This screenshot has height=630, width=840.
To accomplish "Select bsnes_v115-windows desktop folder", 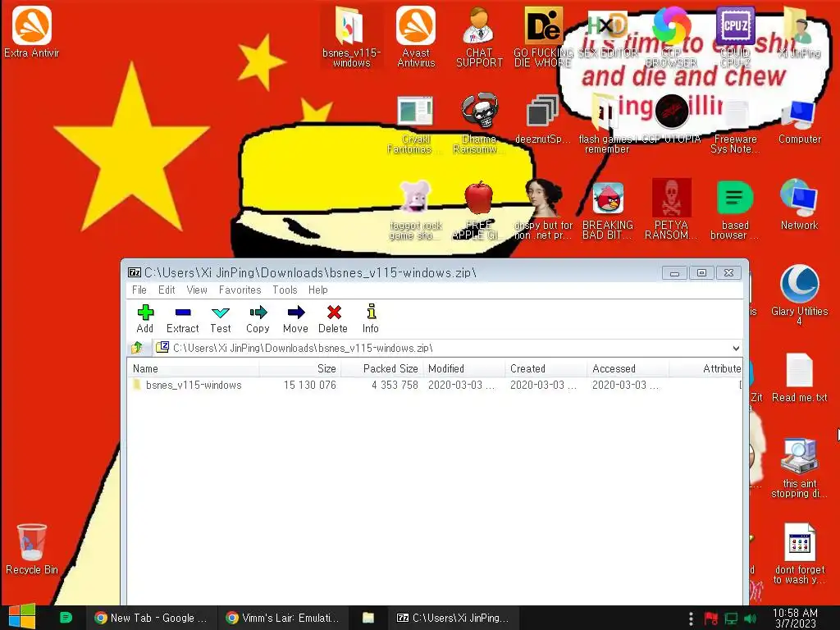I will [x=351, y=37].
